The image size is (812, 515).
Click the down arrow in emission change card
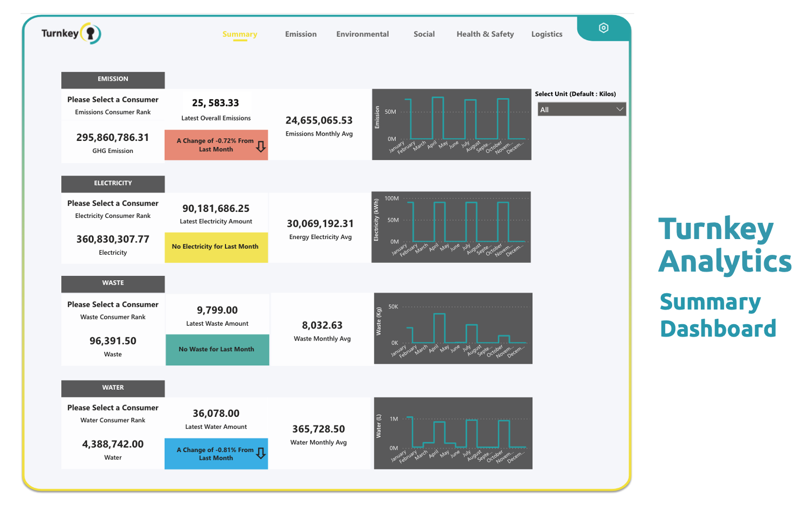[x=261, y=146]
